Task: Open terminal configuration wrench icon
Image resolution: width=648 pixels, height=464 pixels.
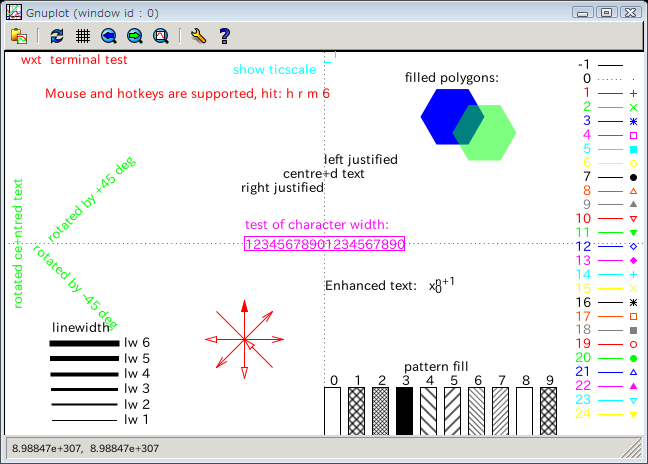Action: coord(198,36)
